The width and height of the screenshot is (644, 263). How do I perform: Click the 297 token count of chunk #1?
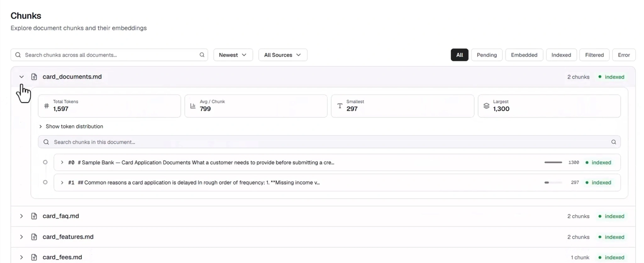click(575, 182)
